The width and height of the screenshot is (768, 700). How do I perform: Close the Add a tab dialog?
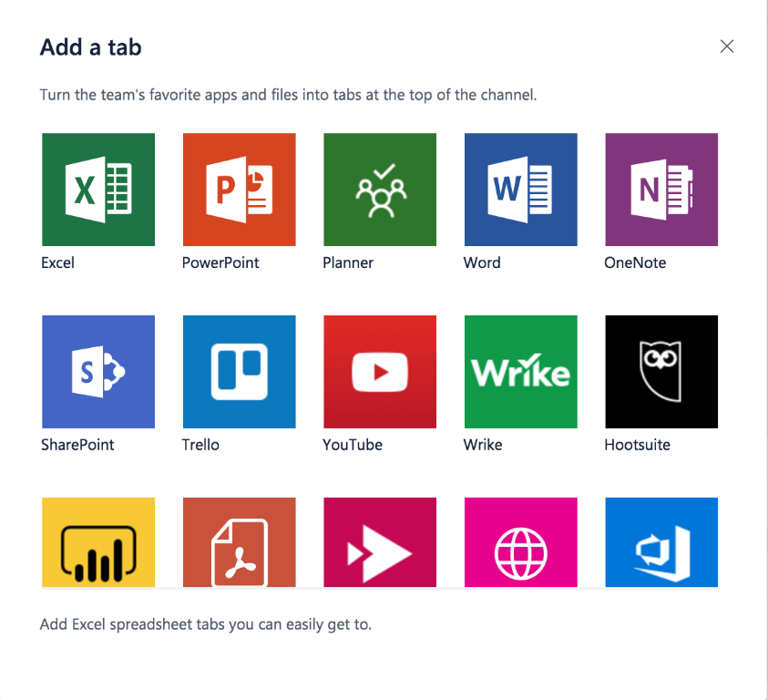pos(727,46)
